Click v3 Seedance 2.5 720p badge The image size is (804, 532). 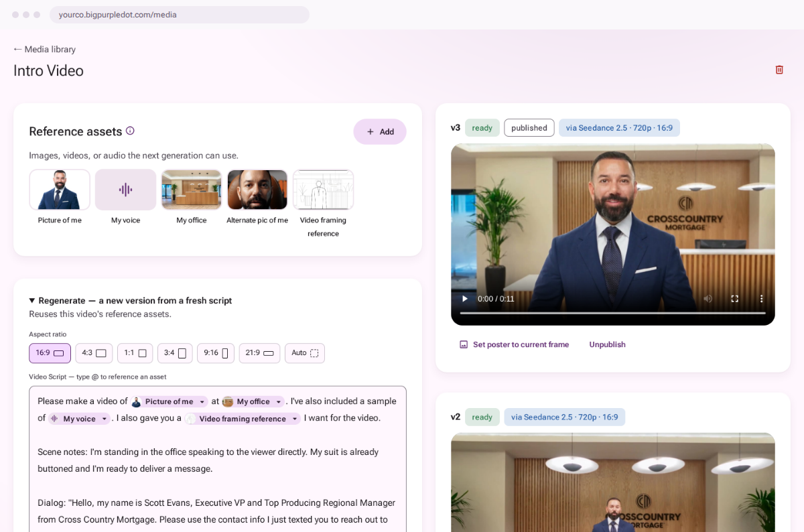[x=619, y=128]
